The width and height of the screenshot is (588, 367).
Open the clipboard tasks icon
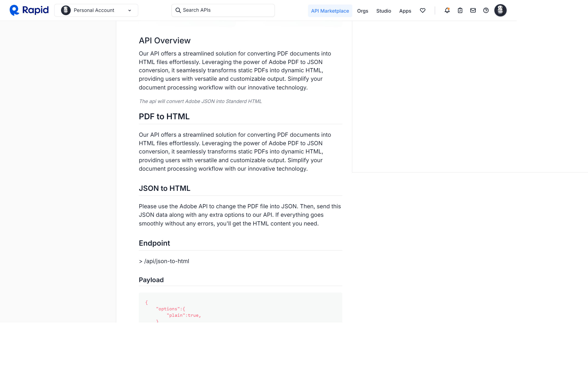[460, 10]
